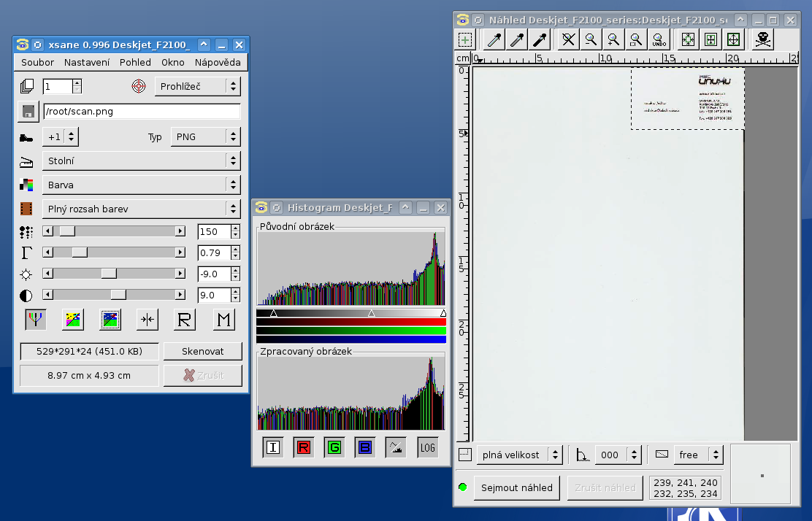Maximize the Náhled preview window
This screenshot has height=521, width=812.
(773, 20)
